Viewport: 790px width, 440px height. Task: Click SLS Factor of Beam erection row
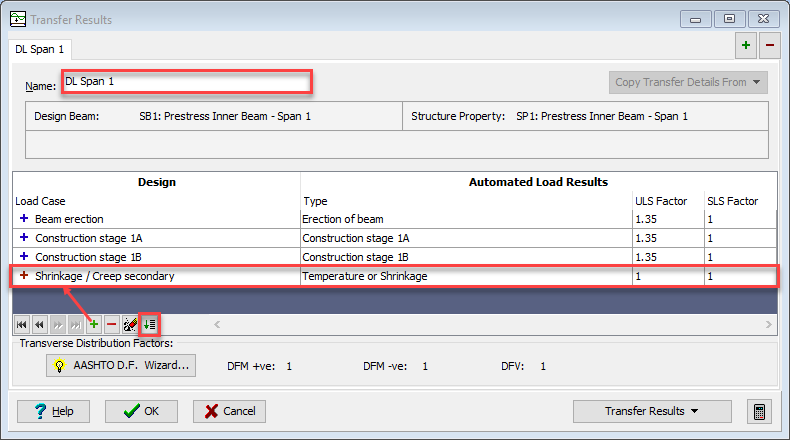click(740, 219)
